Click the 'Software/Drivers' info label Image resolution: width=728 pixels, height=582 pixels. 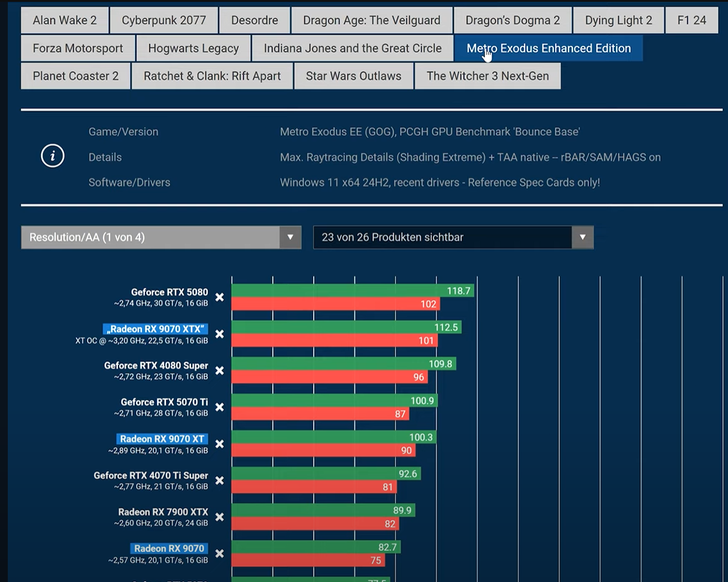[129, 182]
